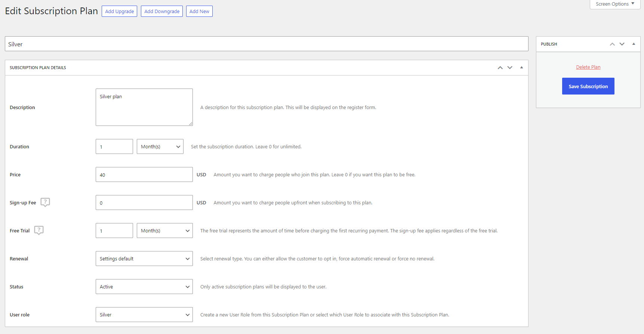Move Publish panel up
644x334 pixels.
612,44
